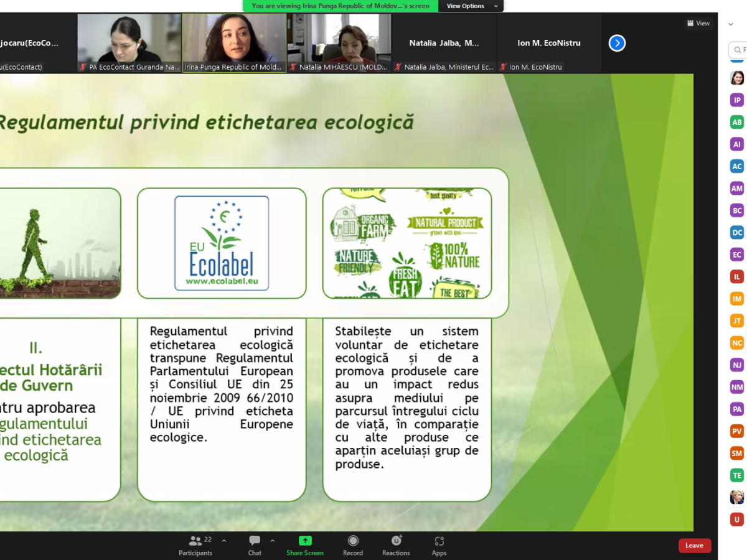Click the green walking man image on slide
747x560 pixels.
click(x=60, y=243)
